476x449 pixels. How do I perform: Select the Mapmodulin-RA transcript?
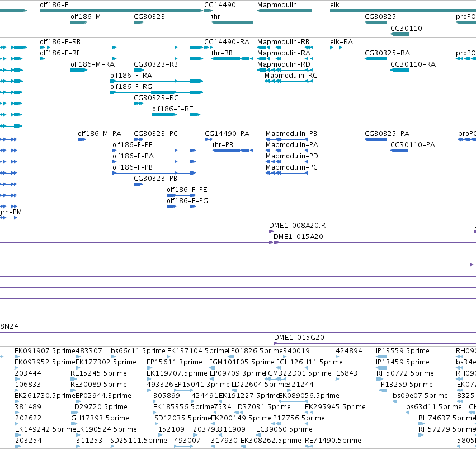tap(285, 59)
